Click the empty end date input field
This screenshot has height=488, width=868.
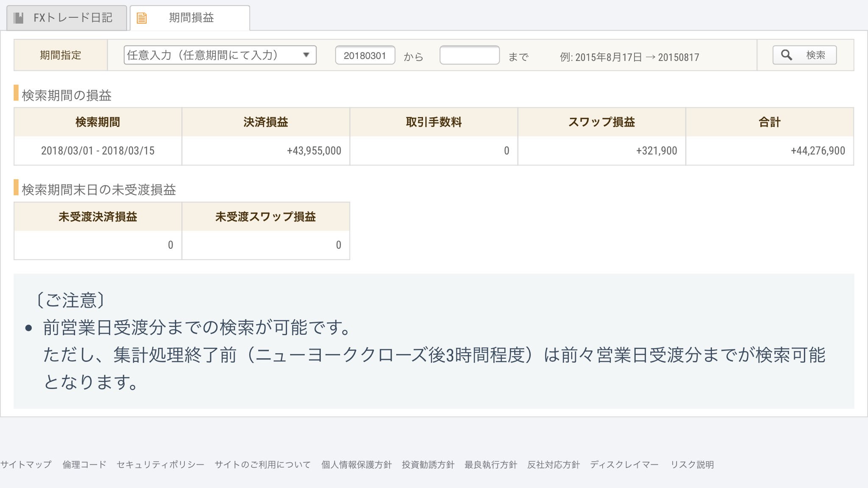(x=469, y=55)
